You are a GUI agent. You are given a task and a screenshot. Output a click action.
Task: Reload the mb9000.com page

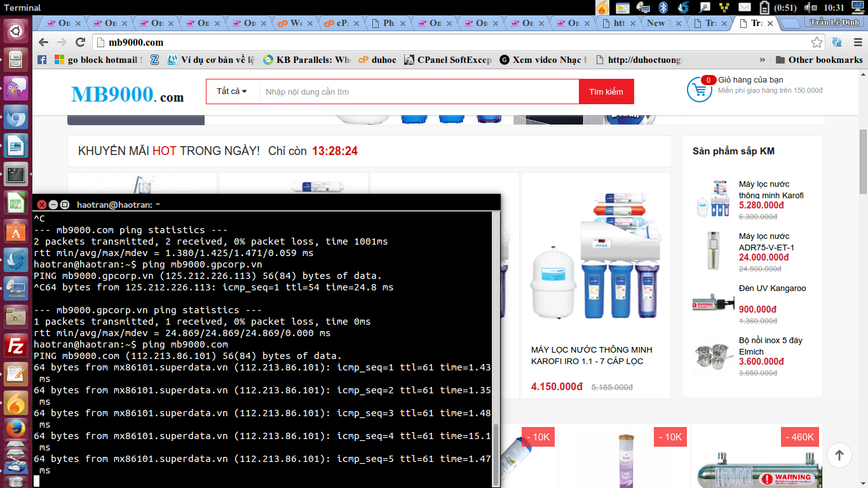(x=80, y=43)
